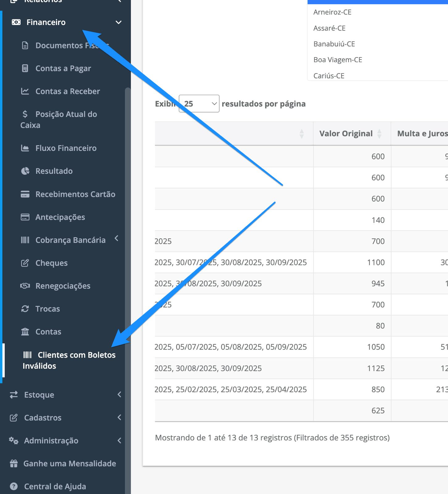Click the Contas bank building icon
Image resolution: width=448 pixels, height=494 pixels.
click(25, 332)
